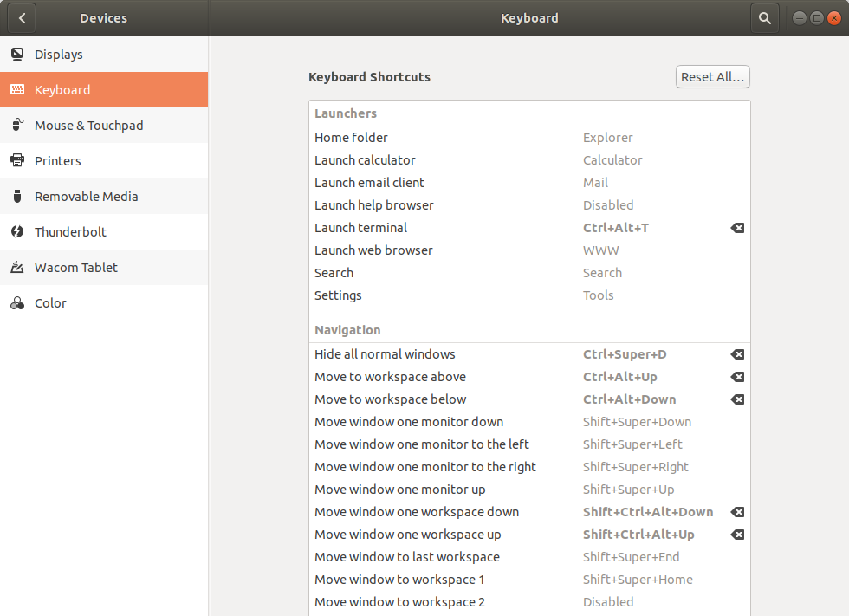
Task: Close the Settings window
Action: point(834,18)
